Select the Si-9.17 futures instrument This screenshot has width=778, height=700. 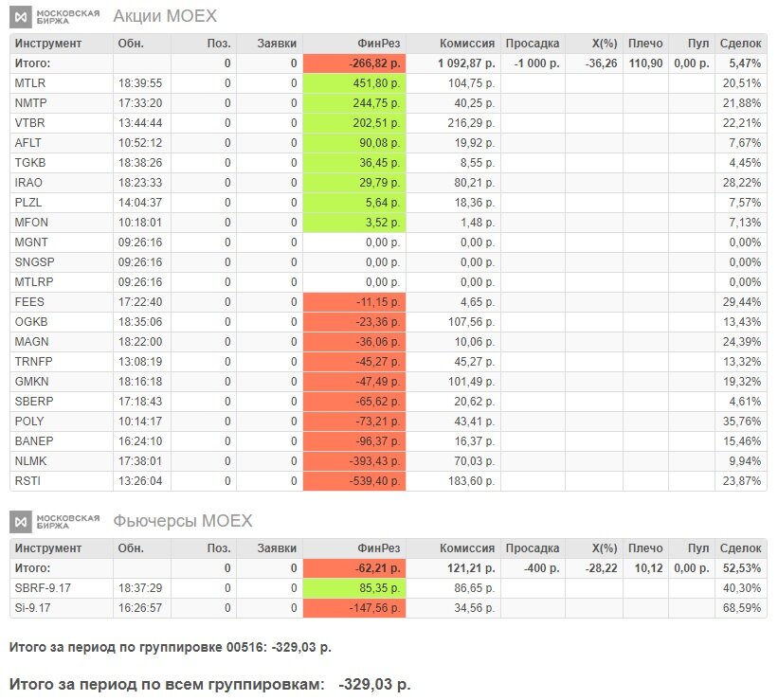coord(33,608)
